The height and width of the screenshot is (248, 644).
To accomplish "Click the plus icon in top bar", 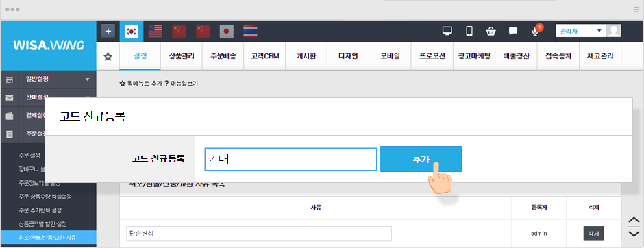I will click(108, 32).
